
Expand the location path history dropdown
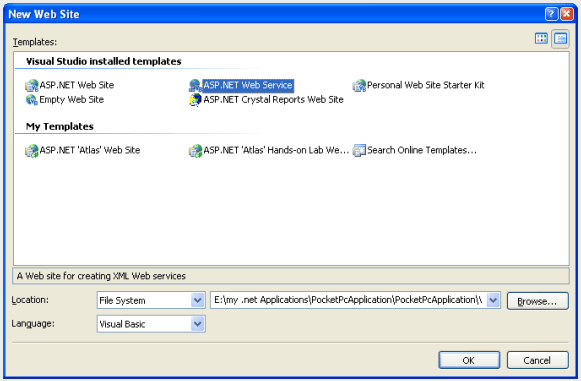(493, 300)
